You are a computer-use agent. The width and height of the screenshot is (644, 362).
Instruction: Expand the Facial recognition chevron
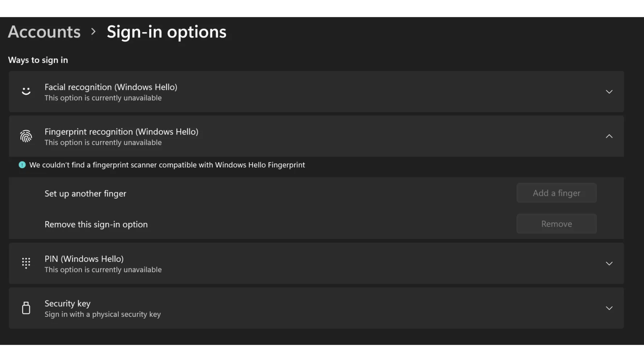609,92
